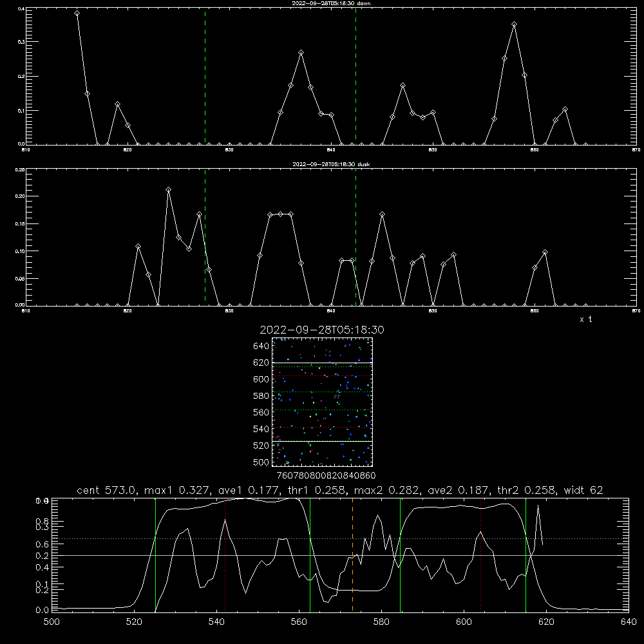Image resolution: width=644 pixels, height=644 pixels.
Task: Click the 0.3 y-axis label of dawn plot
Action: 21,42
